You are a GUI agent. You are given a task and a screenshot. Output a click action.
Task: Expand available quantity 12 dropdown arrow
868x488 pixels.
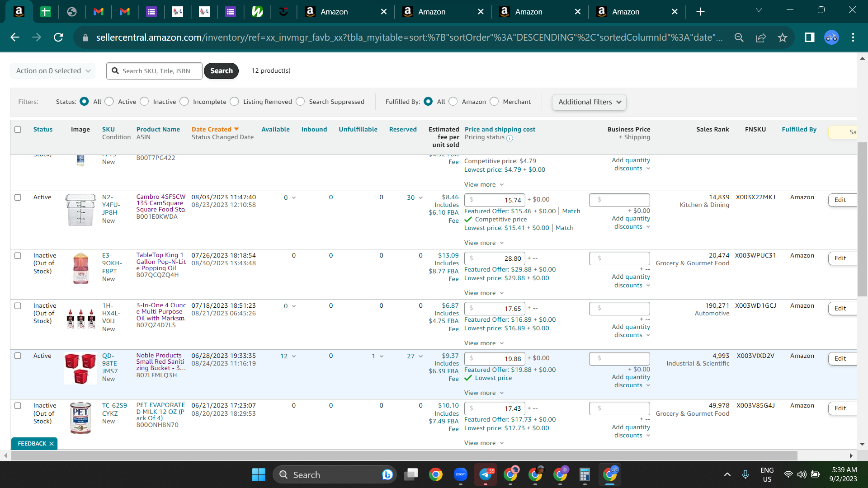[294, 357]
